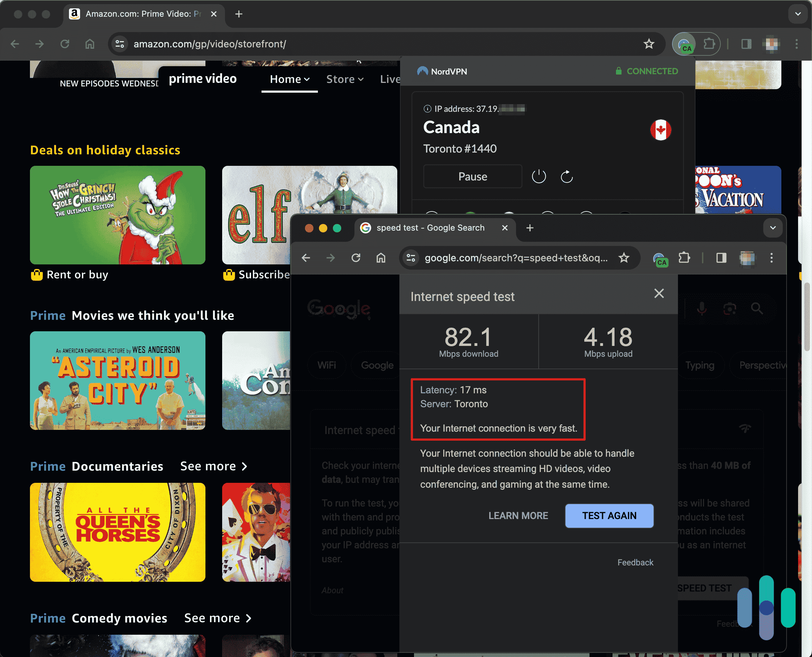
Task: Select the WiFi search chip
Action: 326,365
